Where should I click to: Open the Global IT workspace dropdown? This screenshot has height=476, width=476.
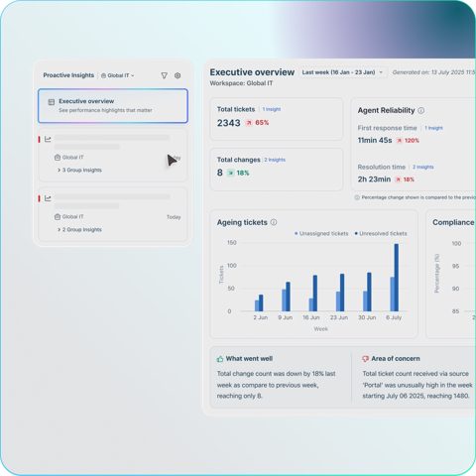pos(118,75)
